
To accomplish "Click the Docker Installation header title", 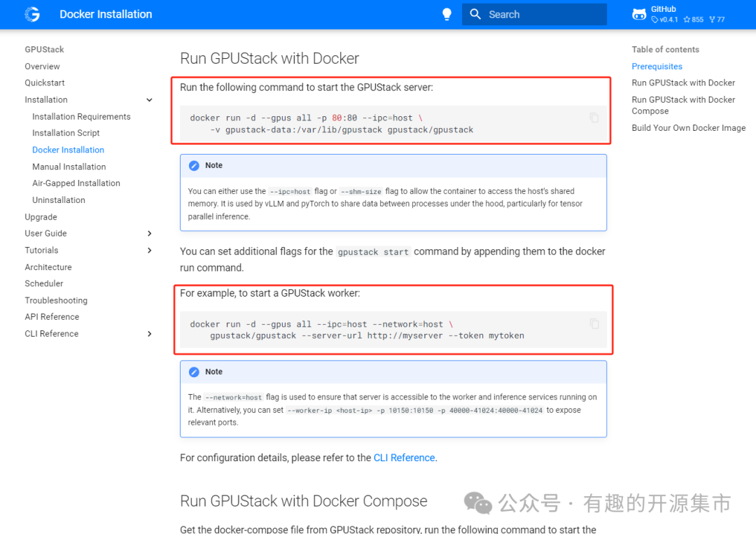I will coord(106,15).
